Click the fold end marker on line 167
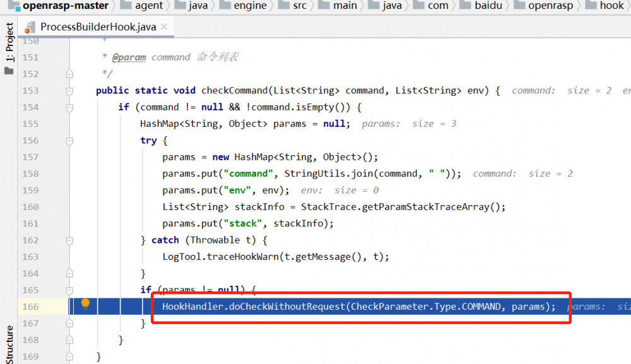The height and width of the screenshot is (364, 631). [69, 324]
